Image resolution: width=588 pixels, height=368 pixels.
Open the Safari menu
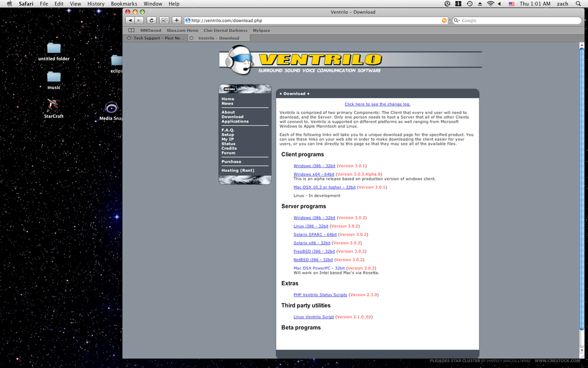click(26, 4)
